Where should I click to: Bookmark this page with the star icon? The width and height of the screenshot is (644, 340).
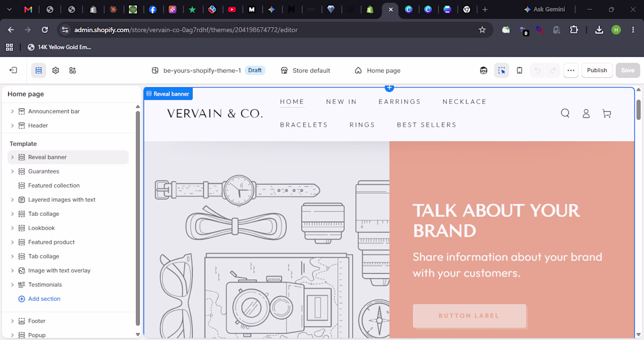tap(482, 29)
